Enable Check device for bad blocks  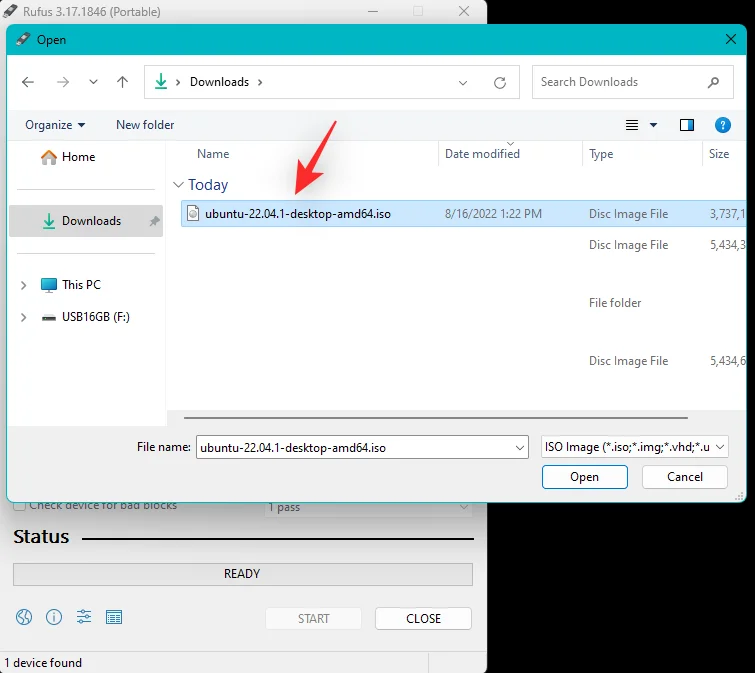click(20, 506)
